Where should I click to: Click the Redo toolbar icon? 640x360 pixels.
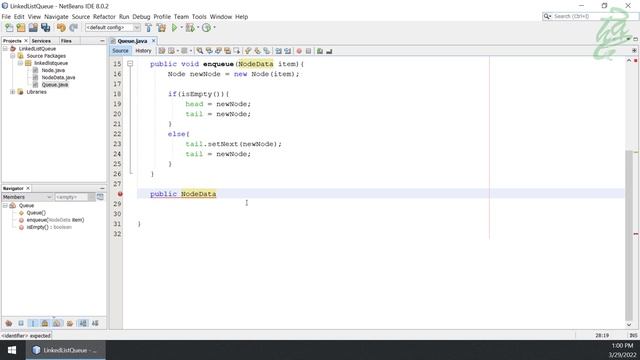point(73,27)
